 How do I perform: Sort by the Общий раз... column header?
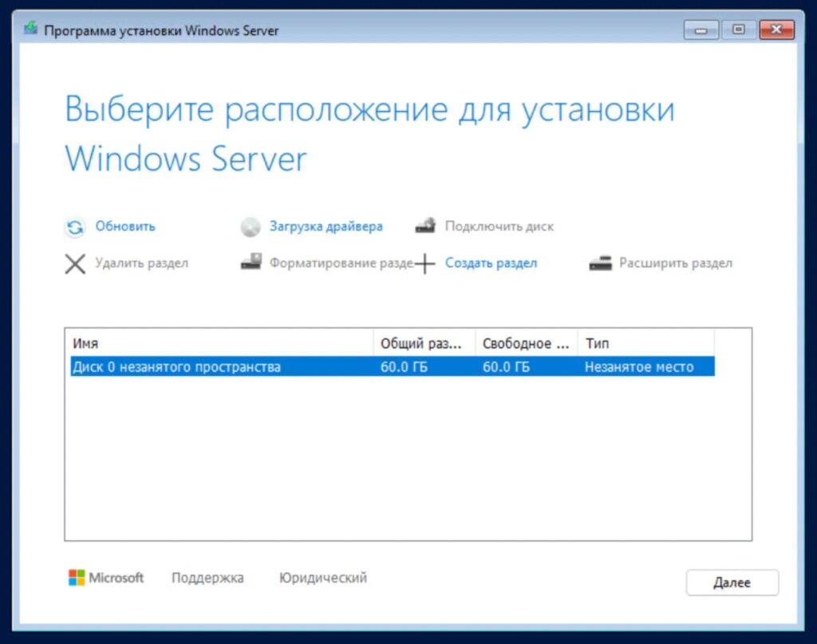point(424,343)
